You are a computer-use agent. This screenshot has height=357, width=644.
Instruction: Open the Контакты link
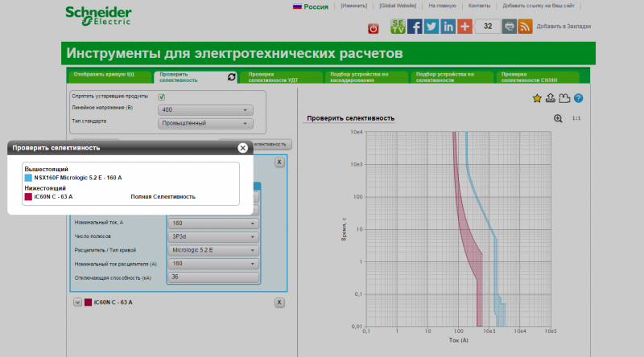tap(479, 6)
